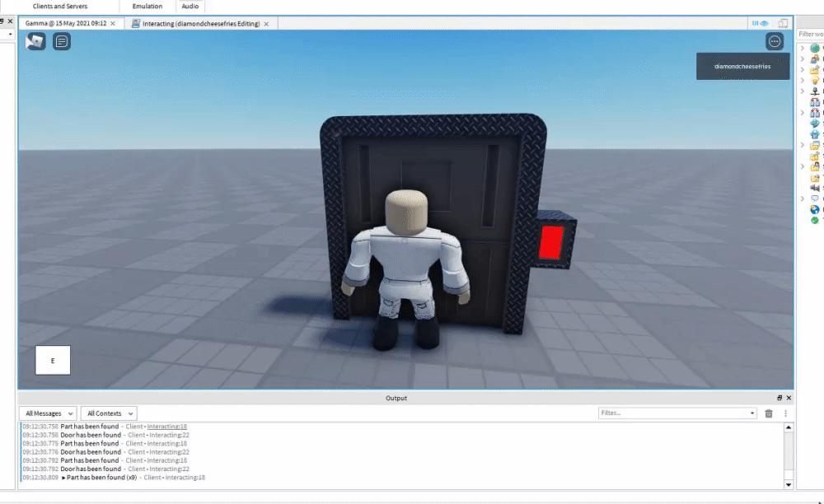Select the ServerStorage icon in Explorer
The image size is (824, 504).
pos(815,134)
